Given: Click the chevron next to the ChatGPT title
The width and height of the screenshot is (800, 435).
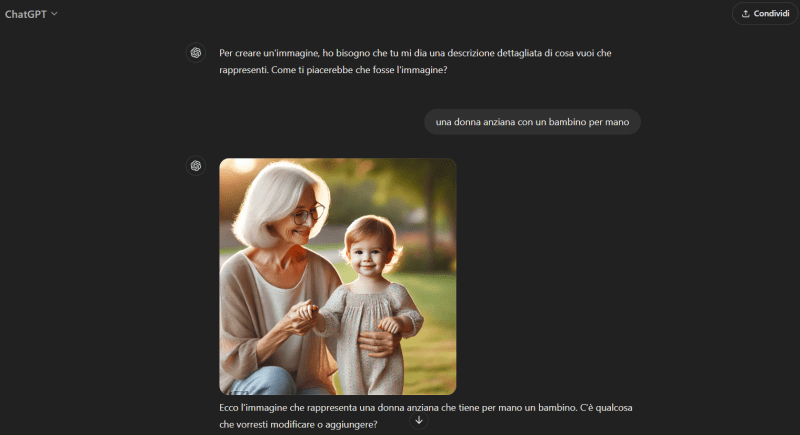Looking at the screenshot, I should coord(54,14).
